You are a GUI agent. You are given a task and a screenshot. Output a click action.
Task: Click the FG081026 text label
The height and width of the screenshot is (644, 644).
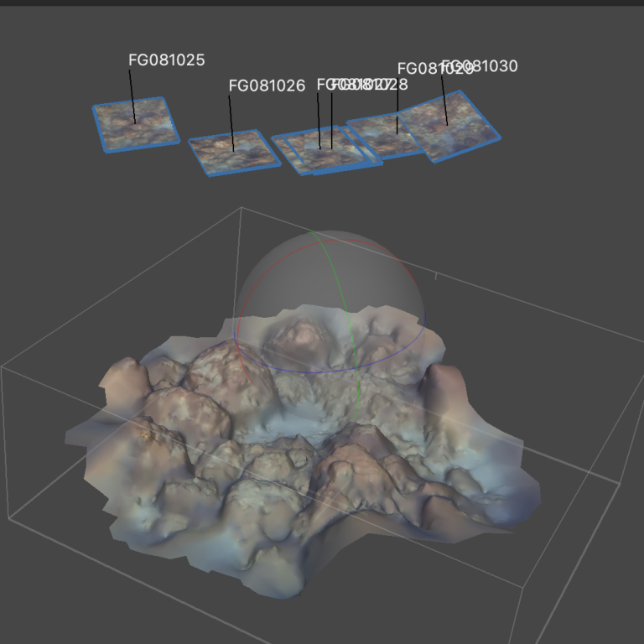pos(267,86)
